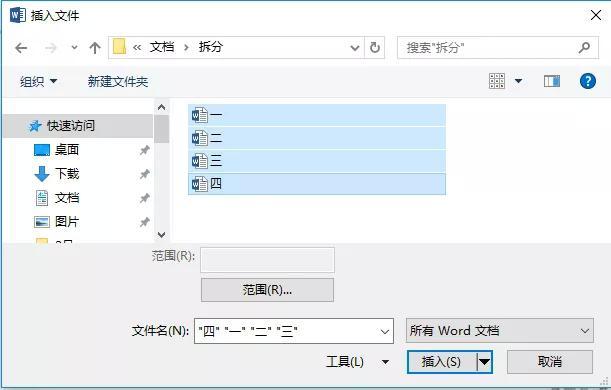Select the Word file named 四
The height and width of the screenshot is (390, 611).
[x=317, y=184]
